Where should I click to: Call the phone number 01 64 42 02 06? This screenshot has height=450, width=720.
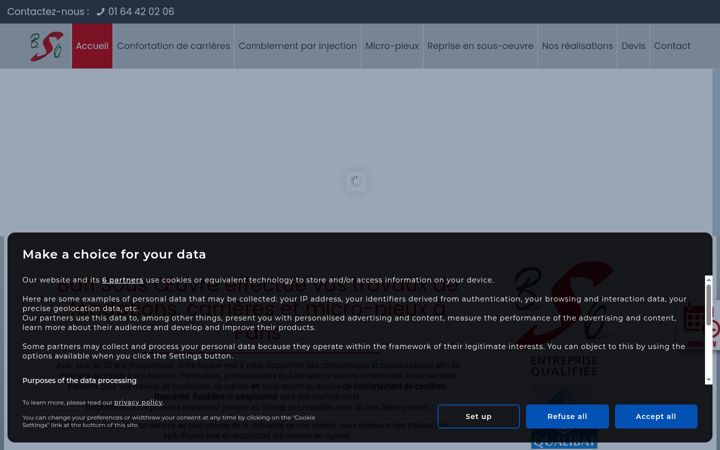point(141,11)
